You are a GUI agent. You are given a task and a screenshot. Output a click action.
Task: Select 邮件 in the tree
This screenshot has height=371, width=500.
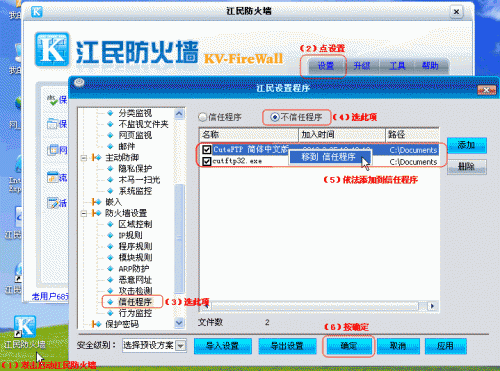click(x=127, y=146)
